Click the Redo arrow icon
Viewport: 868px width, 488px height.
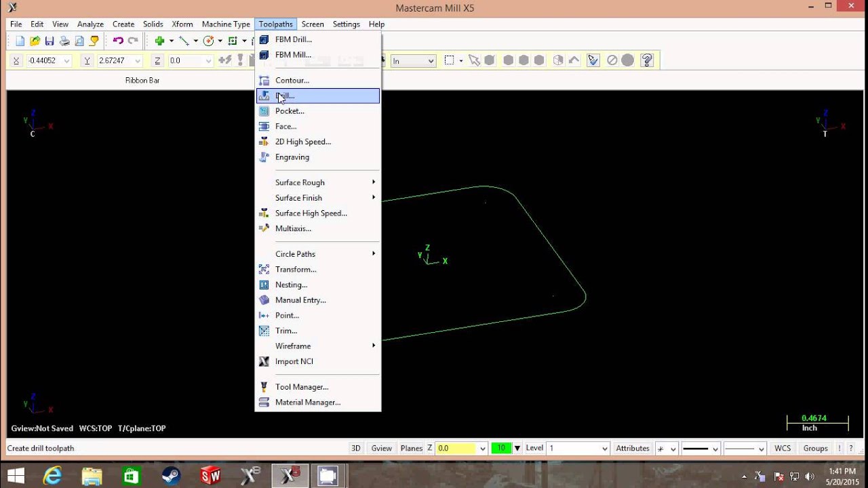click(x=133, y=41)
